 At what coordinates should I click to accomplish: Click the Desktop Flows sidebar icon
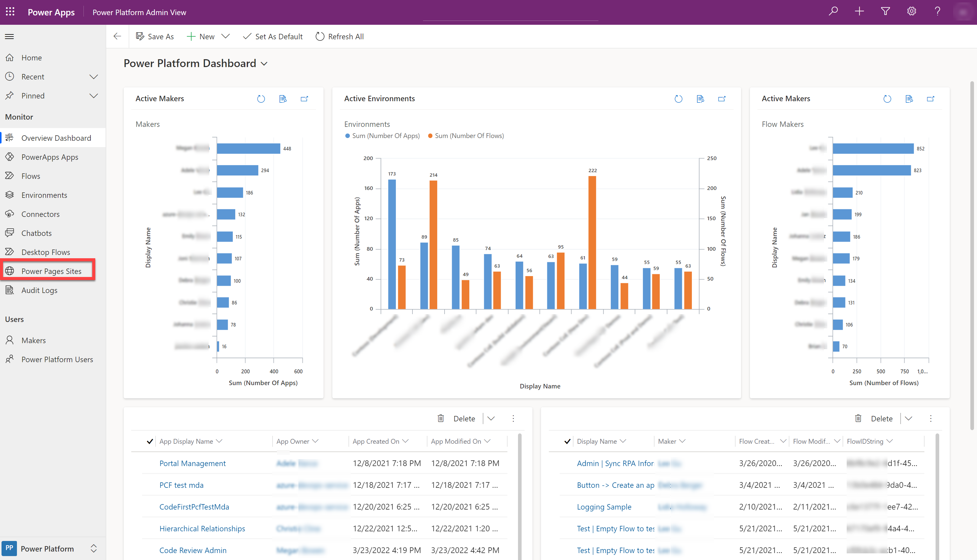(9, 252)
